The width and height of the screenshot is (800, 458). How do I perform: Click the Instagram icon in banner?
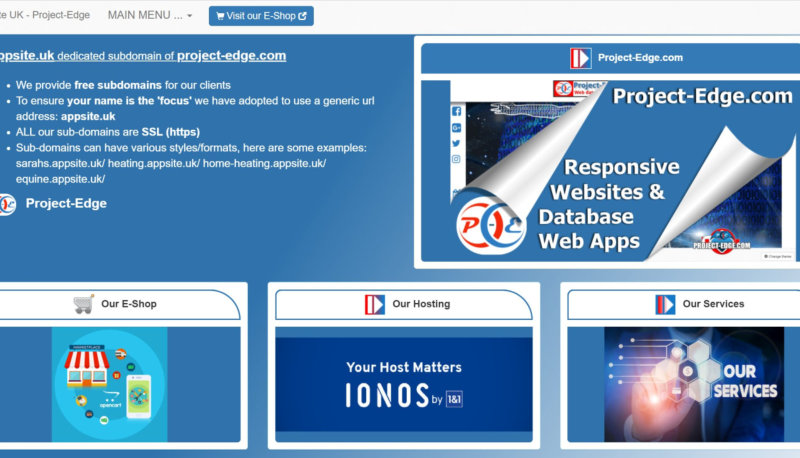tap(456, 159)
